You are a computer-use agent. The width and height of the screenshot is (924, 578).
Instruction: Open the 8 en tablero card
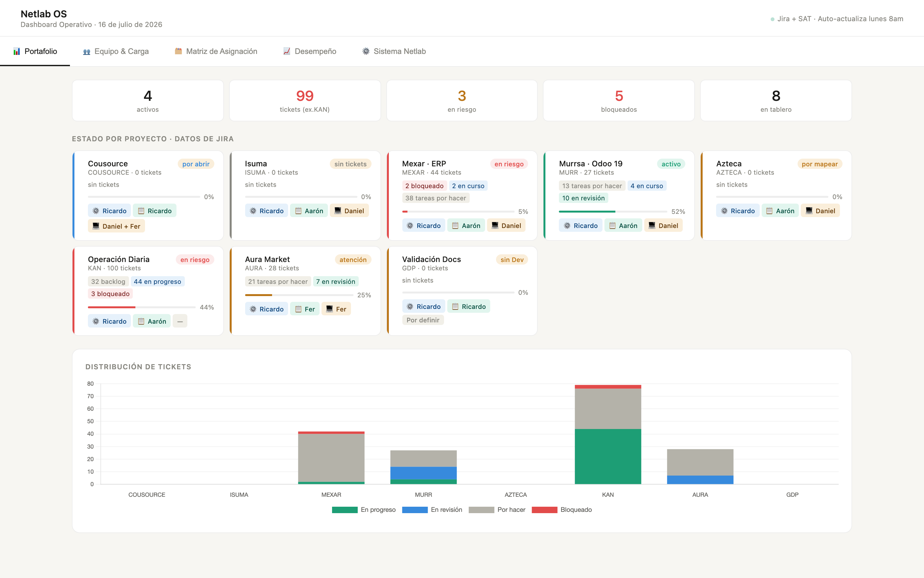coord(776,101)
